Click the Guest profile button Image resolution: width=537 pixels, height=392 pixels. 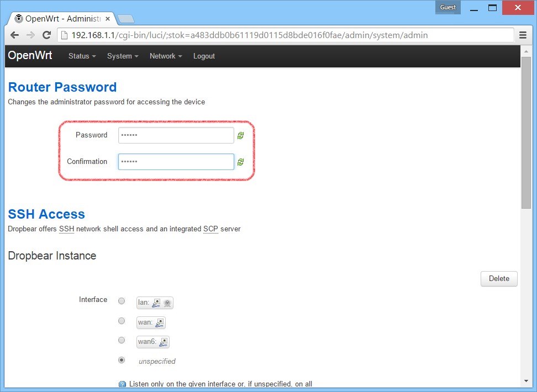pos(448,7)
